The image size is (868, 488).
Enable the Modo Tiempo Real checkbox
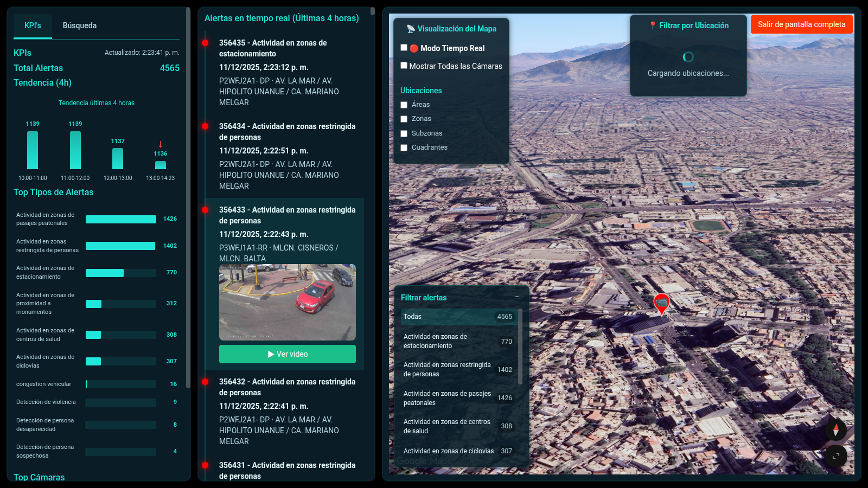(x=404, y=47)
